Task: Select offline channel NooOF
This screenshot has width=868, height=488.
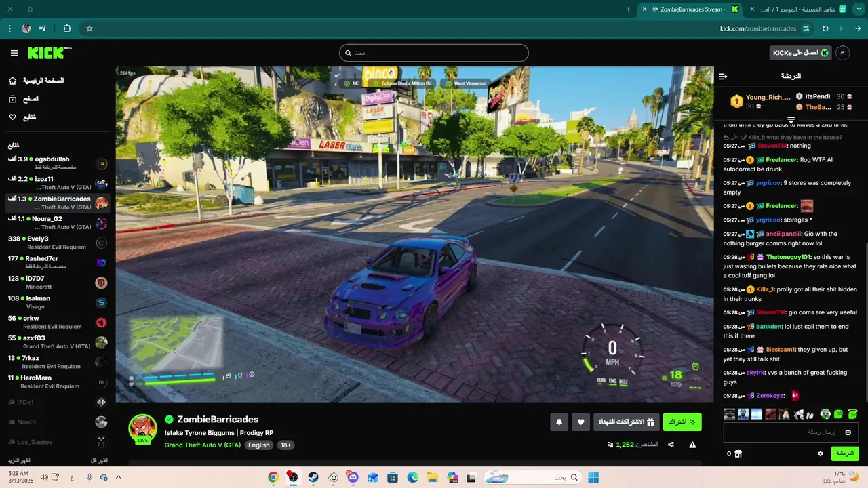Action: (58, 422)
